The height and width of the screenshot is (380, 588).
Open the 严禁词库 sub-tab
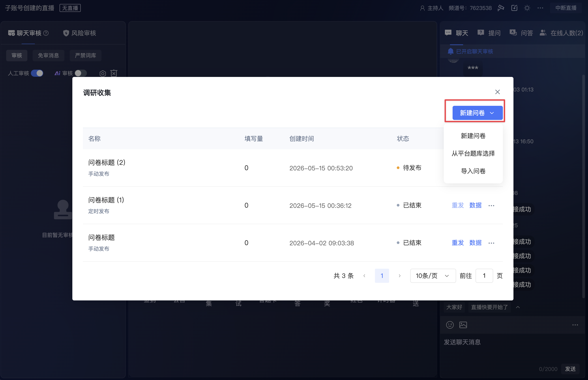point(85,55)
